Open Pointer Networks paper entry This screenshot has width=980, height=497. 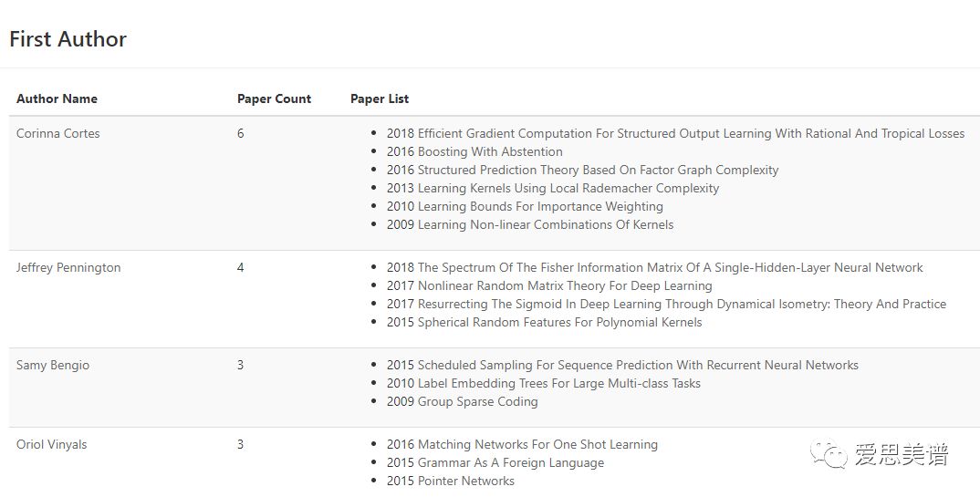451,481
